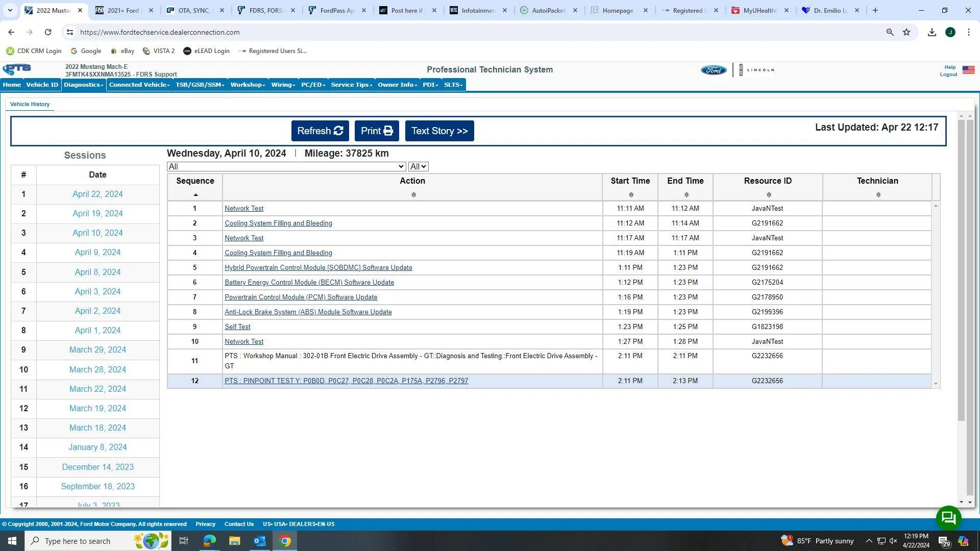Open the Workshop menu
Image resolution: width=980 pixels, height=551 pixels.
point(248,85)
